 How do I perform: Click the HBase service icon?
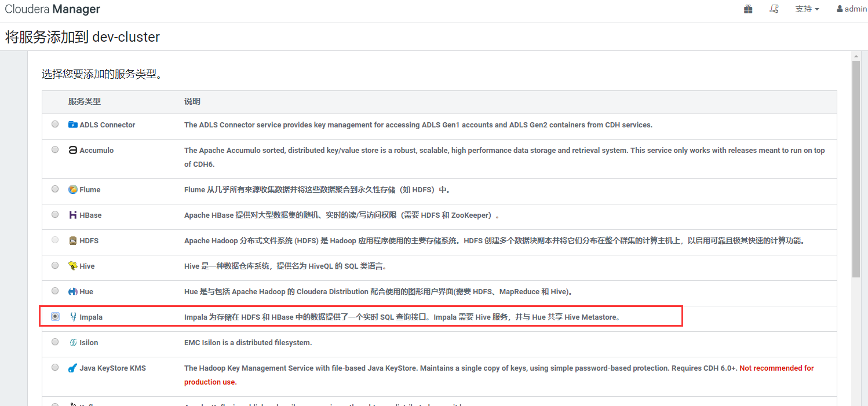coord(72,215)
